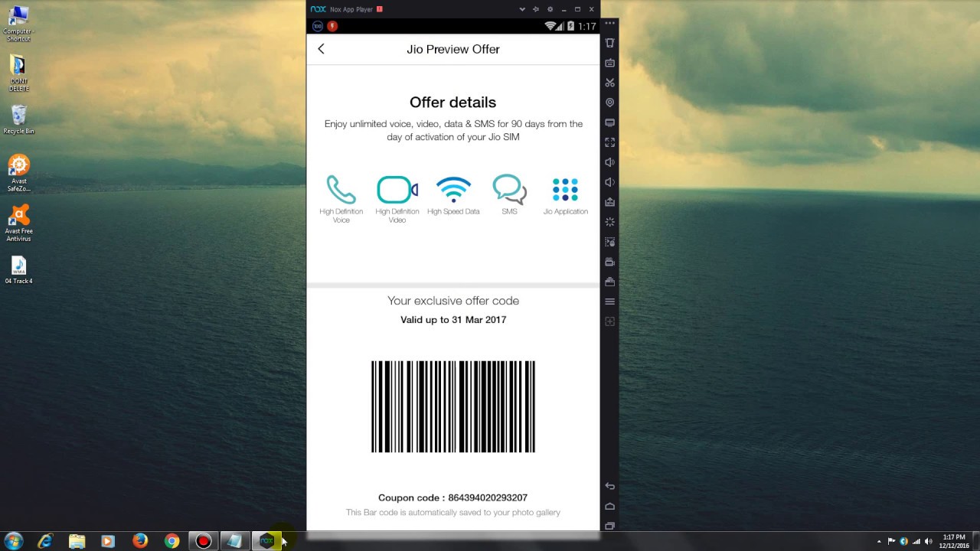
Task: Select Avast SafeZone desktop icon
Action: pyautogui.click(x=18, y=173)
